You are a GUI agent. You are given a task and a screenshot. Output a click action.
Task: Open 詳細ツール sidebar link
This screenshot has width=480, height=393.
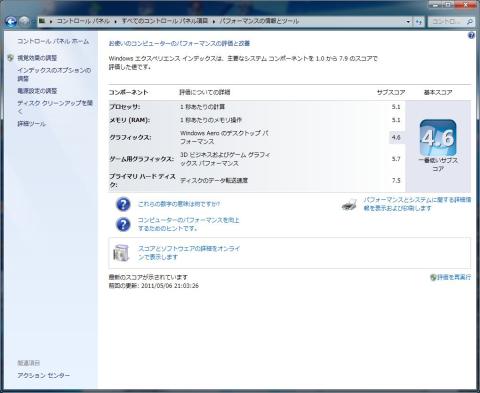click(x=31, y=124)
